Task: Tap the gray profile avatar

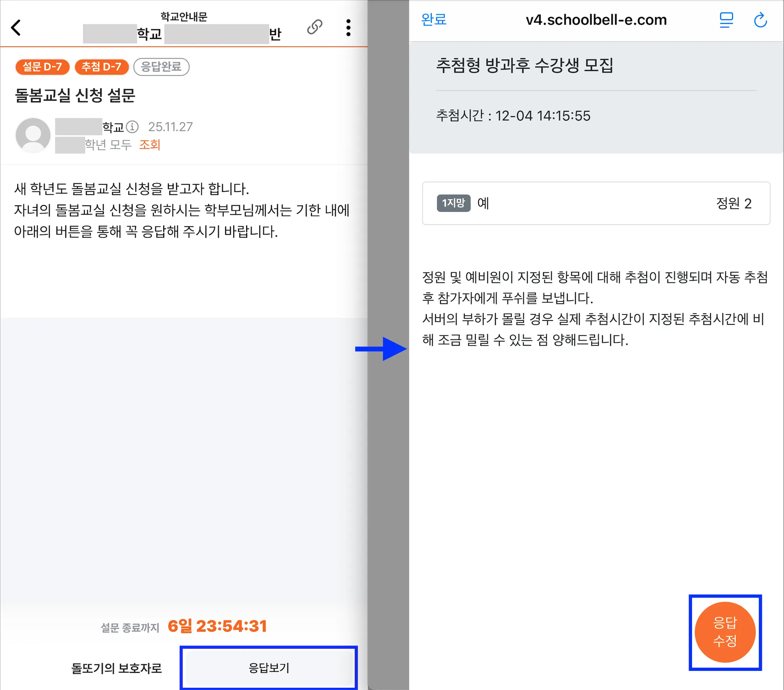Action: click(x=33, y=135)
